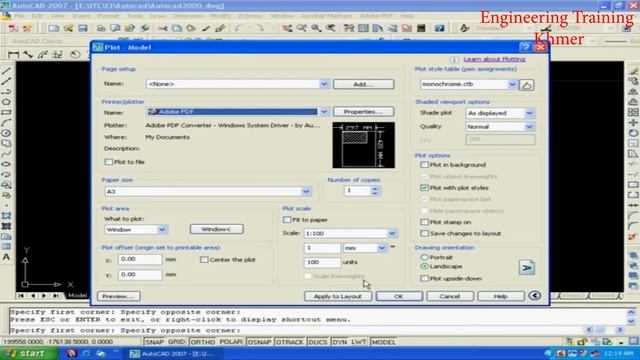Select Landscape drawing orientation

pyautogui.click(x=424, y=266)
